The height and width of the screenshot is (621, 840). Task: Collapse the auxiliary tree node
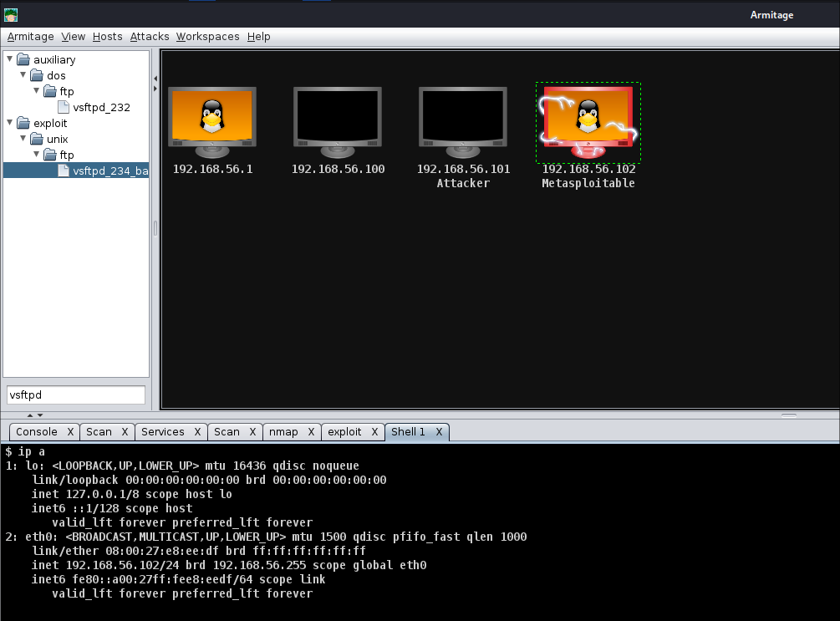pyautogui.click(x=10, y=59)
